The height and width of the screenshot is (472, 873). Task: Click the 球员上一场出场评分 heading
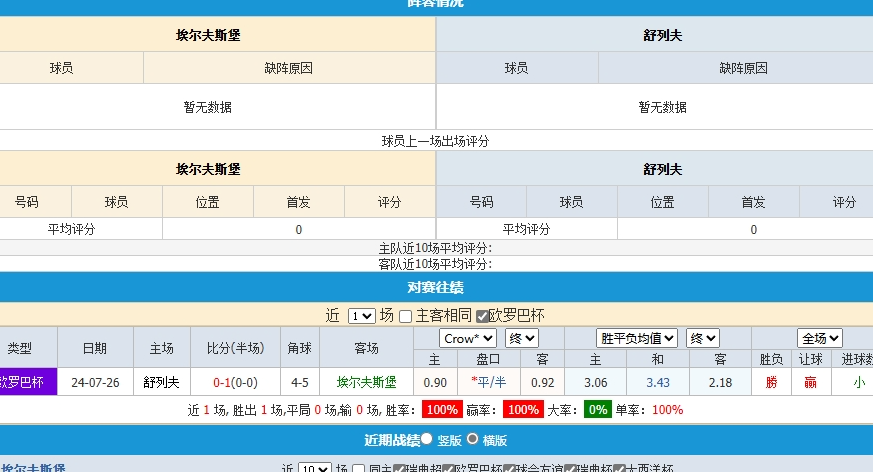[x=435, y=141]
